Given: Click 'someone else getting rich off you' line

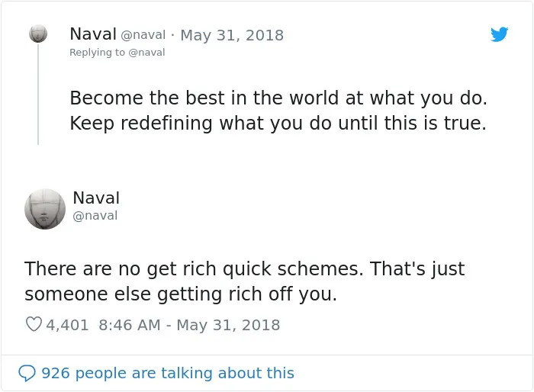Looking at the screenshot, I should (181, 294).
